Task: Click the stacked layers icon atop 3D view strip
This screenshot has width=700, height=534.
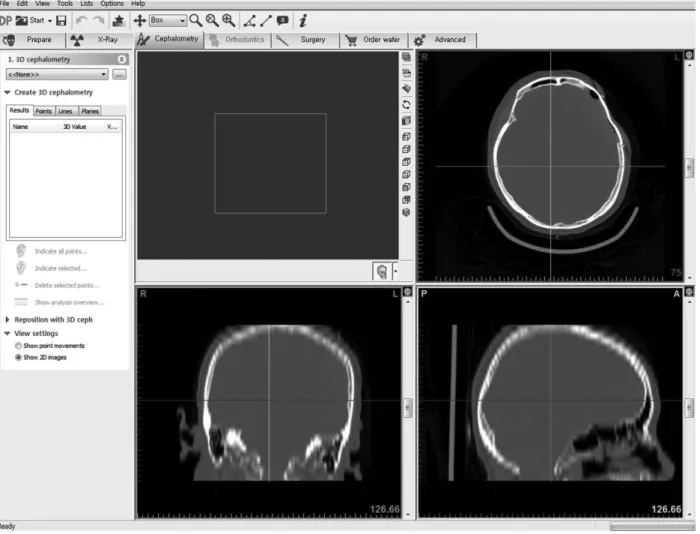Action: point(406,57)
